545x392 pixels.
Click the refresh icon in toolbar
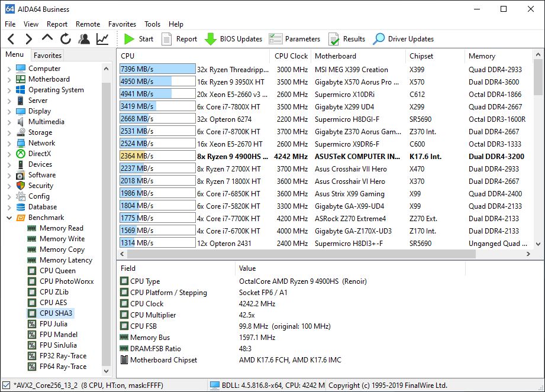click(66, 39)
